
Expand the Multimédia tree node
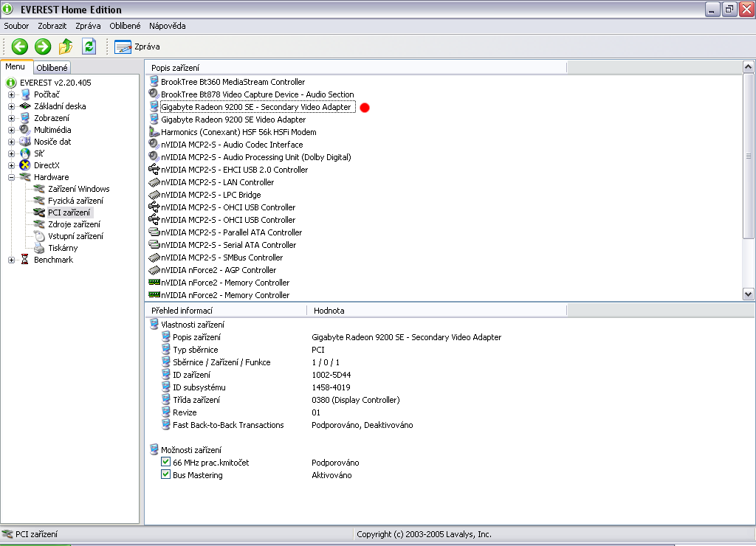click(x=11, y=130)
